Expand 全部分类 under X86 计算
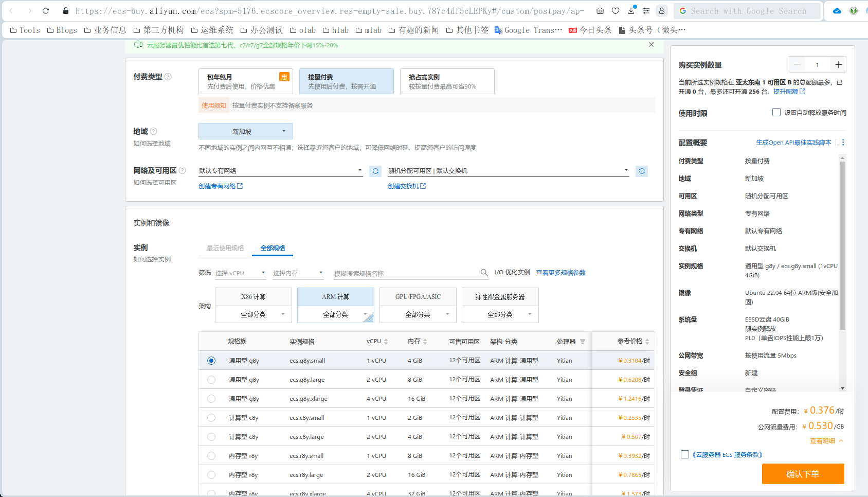The width and height of the screenshot is (868, 497). [254, 314]
